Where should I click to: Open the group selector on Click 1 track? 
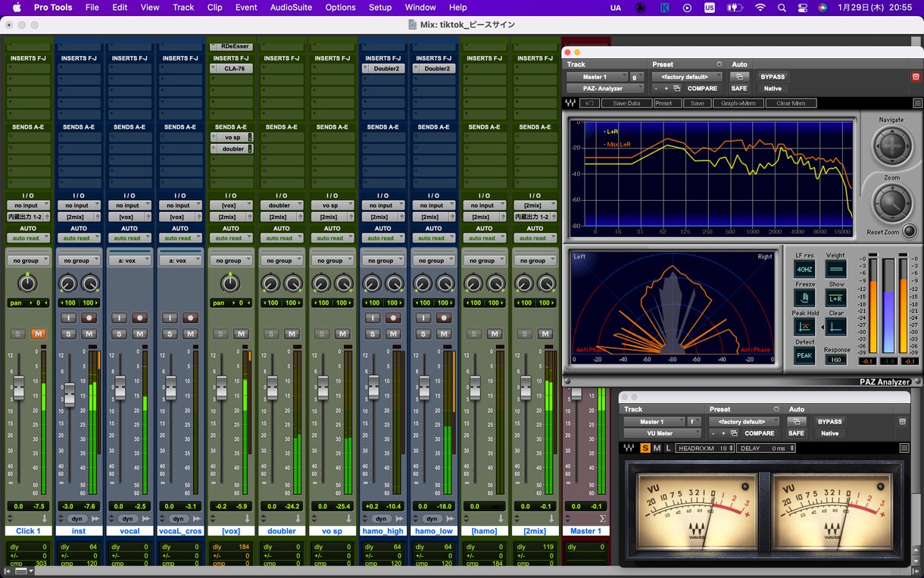[x=27, y=261]
